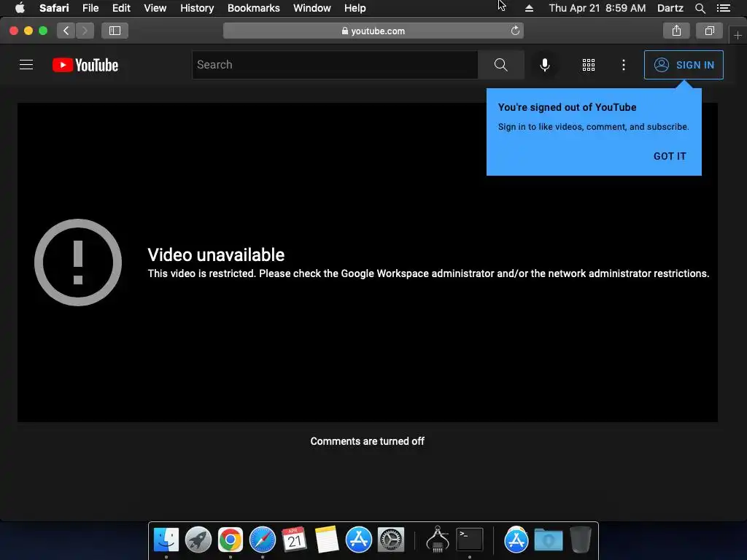Screen dimensions: 747x560
Task: Open the YouTube hamburger guide menu
Action: (x=26, y=65)
